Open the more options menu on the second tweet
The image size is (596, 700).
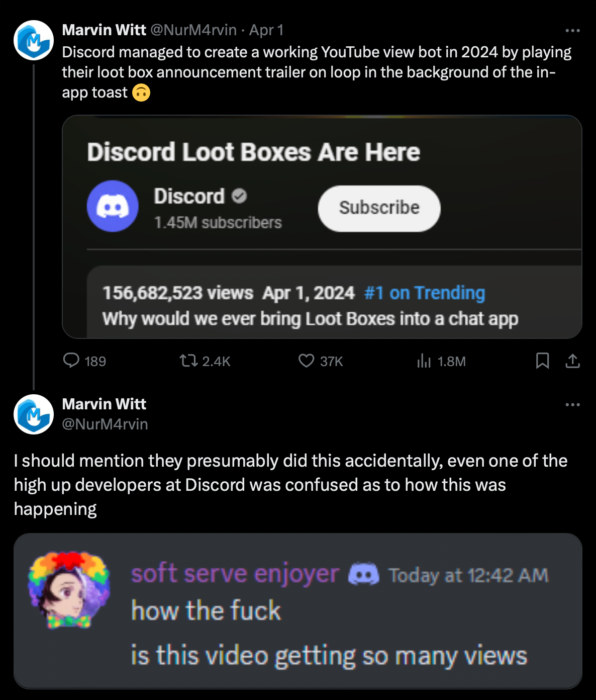[x=572, y=405]
